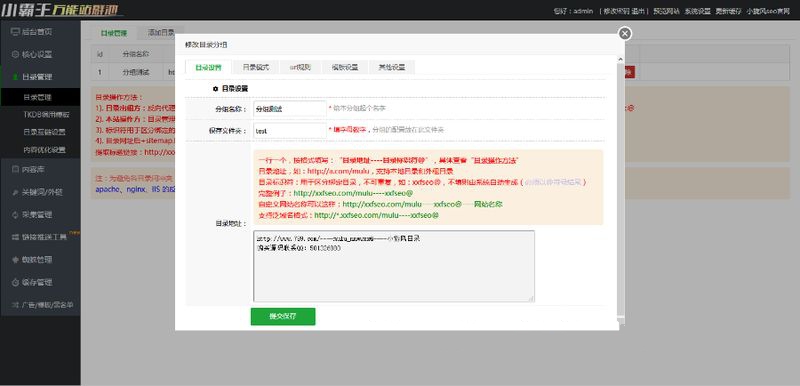Click the 修改目录分组 dialog title
800x386 pixels.
pos(206,45)
